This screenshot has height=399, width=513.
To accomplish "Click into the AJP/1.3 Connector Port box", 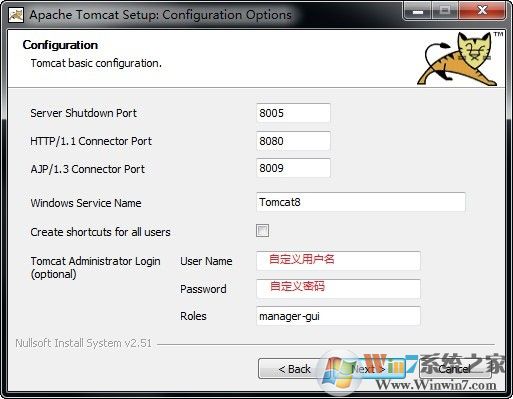I will tap(293, 168).
